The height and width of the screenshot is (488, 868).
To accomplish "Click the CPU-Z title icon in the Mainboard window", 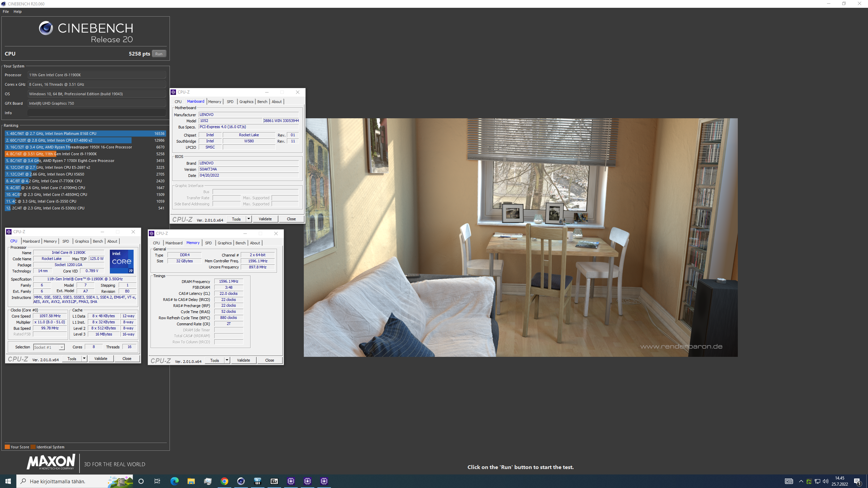I will pos(173,92).
